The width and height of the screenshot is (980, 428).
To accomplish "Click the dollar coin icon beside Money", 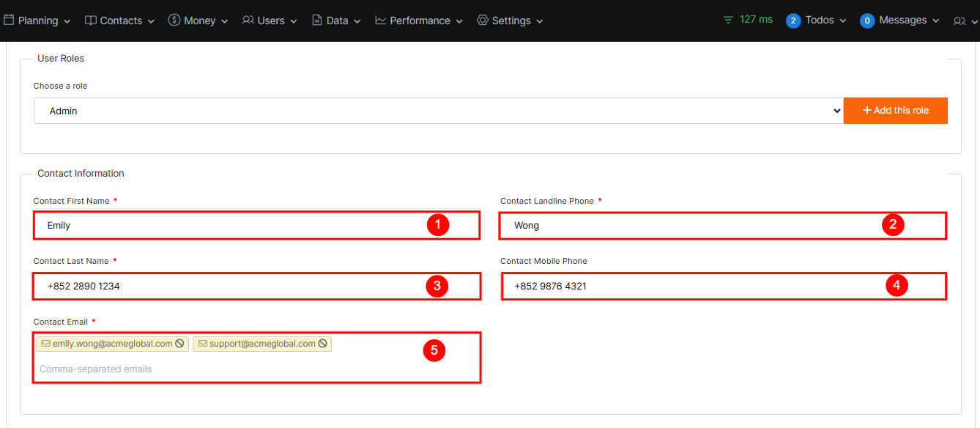I will pyautogui.click(x=174, y=21).
